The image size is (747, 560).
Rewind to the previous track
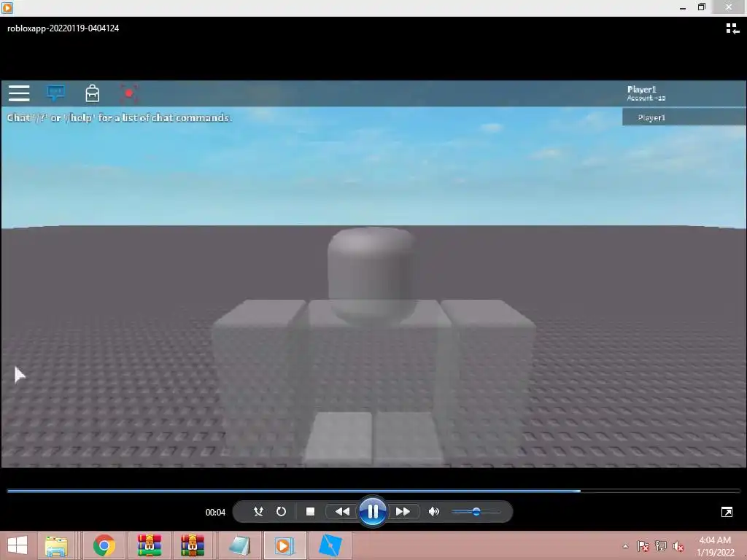click(x=342, y=511)
